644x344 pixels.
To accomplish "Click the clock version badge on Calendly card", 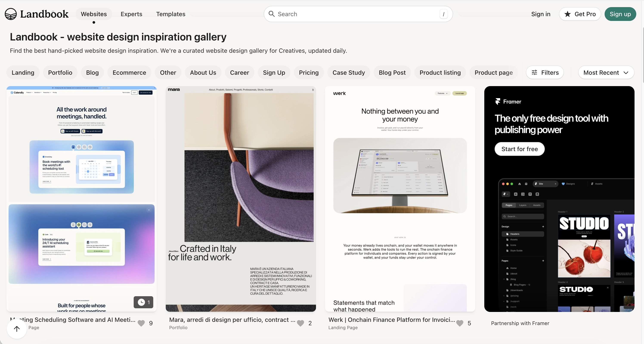I will (x=144, y=302).
